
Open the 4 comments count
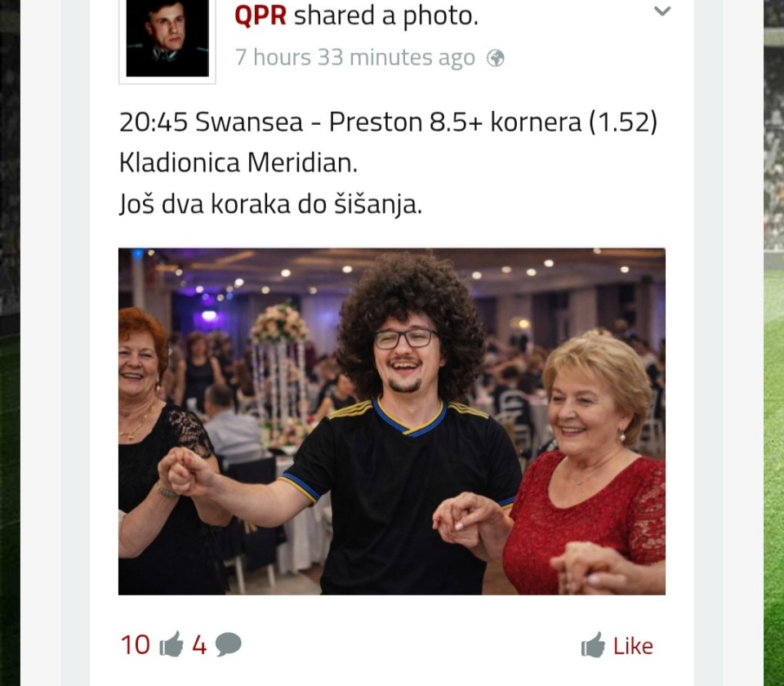pos(199,645)
